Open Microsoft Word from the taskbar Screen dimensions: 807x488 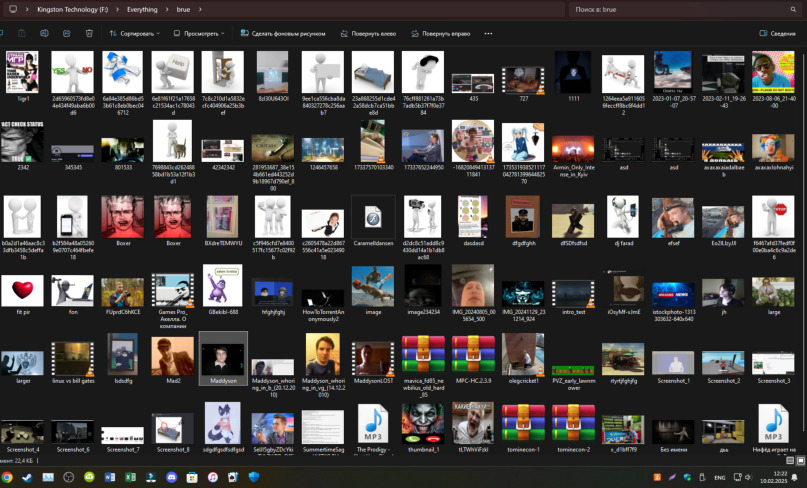110,477
